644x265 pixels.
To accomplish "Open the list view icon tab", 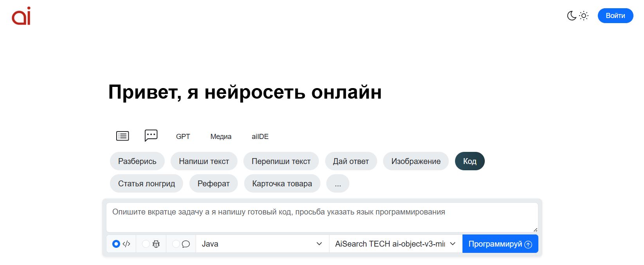I will coord(122,136).
